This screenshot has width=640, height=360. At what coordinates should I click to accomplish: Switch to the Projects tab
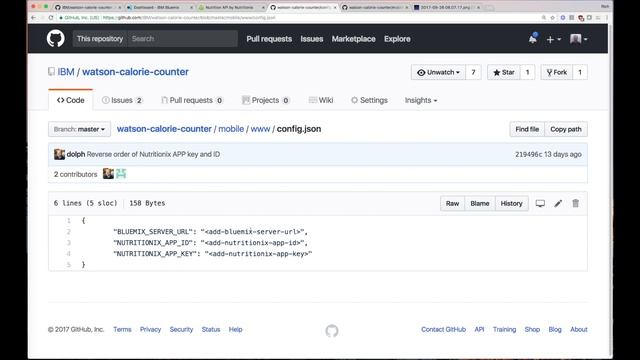click(266, 100)
